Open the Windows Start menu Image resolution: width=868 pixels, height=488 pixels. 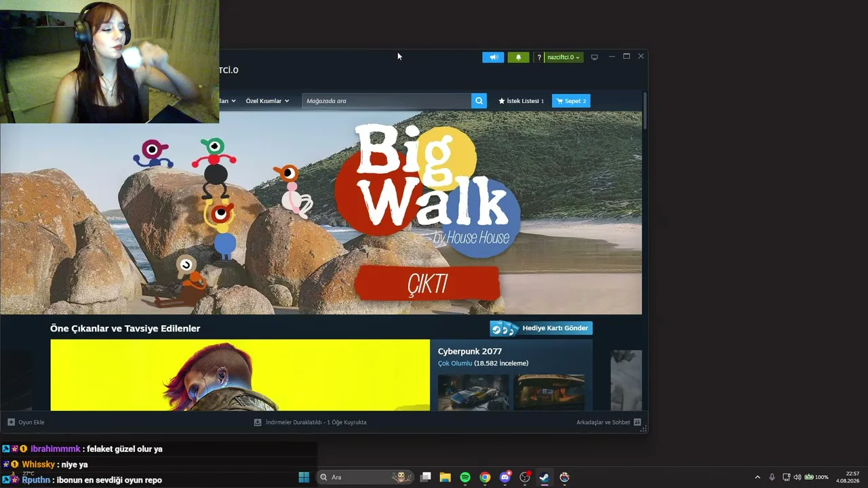pos(304,477)
